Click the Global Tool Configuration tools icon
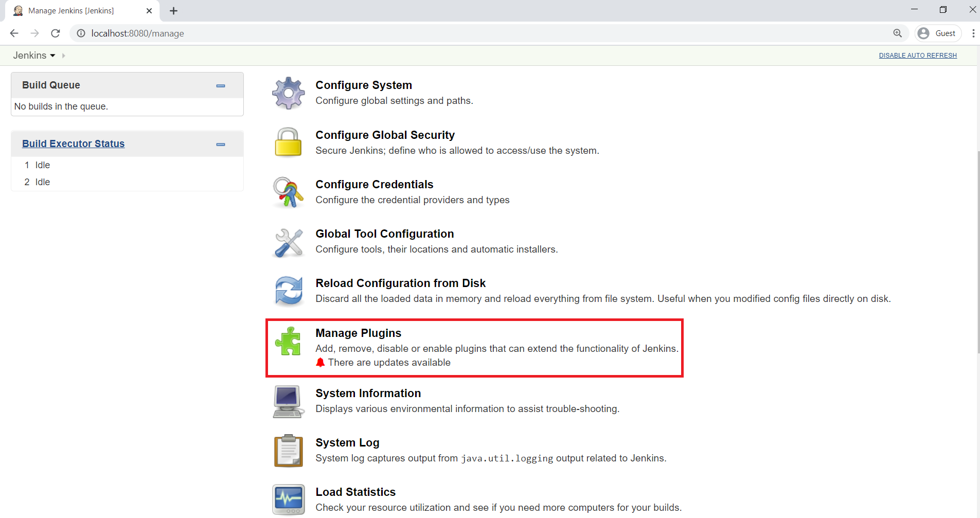The height and width of the screenshot is (518, 980). tap(289, 242)
